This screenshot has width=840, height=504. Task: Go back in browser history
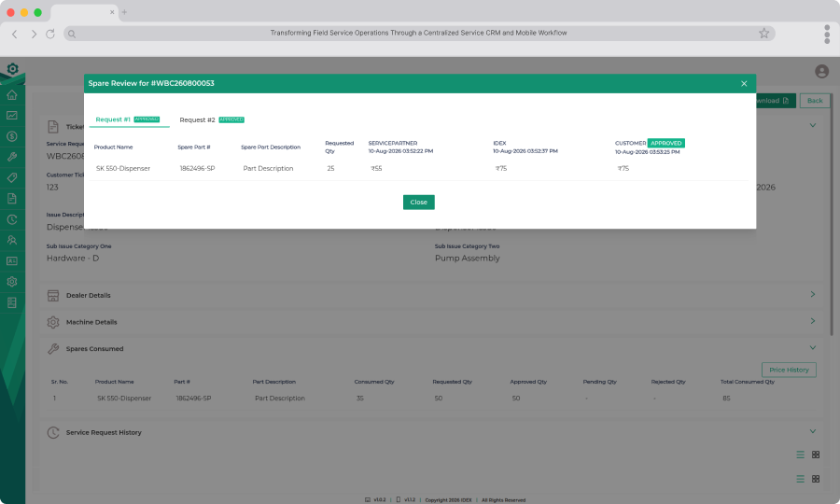(15, 34)
